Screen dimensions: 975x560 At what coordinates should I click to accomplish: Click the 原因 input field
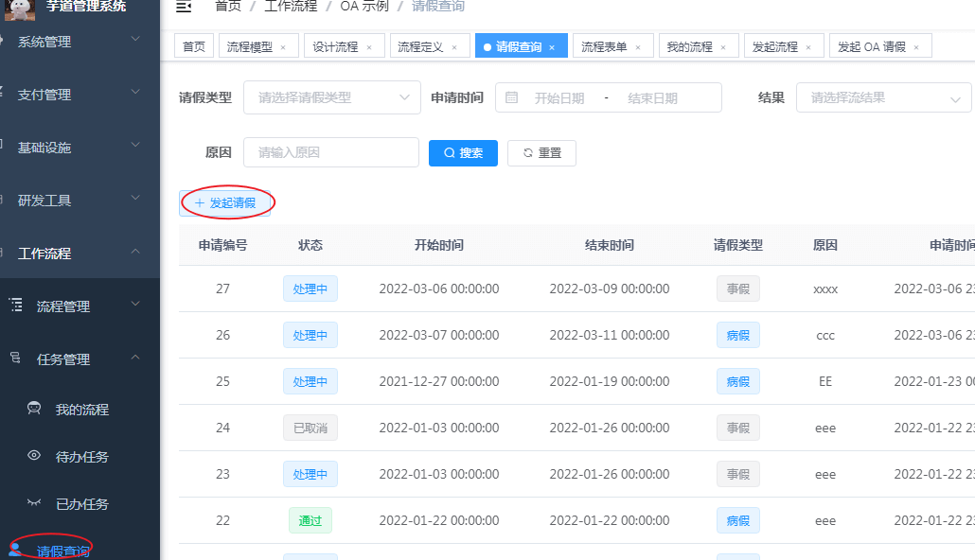pyautogui.click(x=331, y=152)
